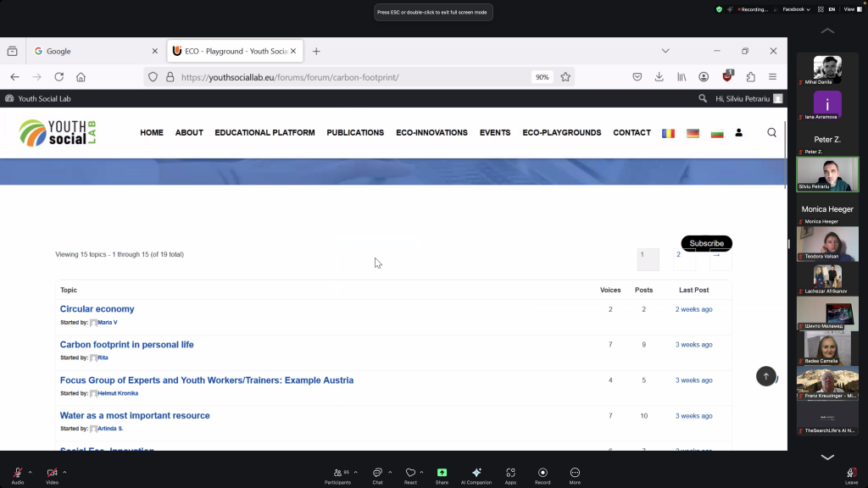Viewport: 868px width, 488px height.
Task: Click the admin bar search icon
Action: tap(703, 98)
